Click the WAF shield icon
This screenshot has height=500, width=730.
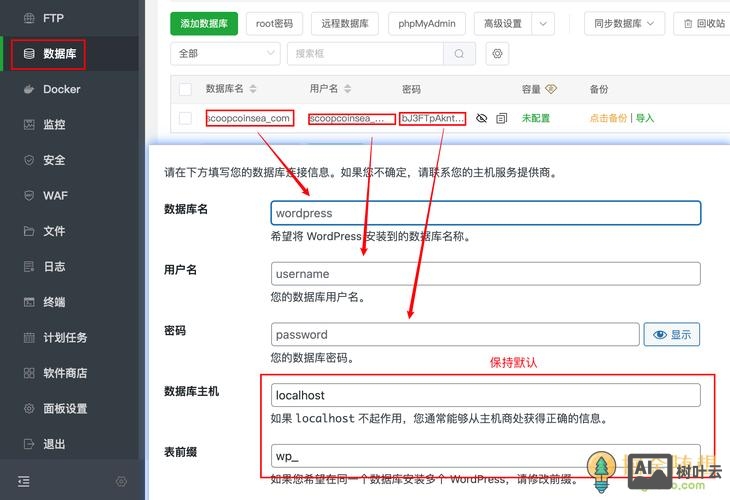(29, 196)
